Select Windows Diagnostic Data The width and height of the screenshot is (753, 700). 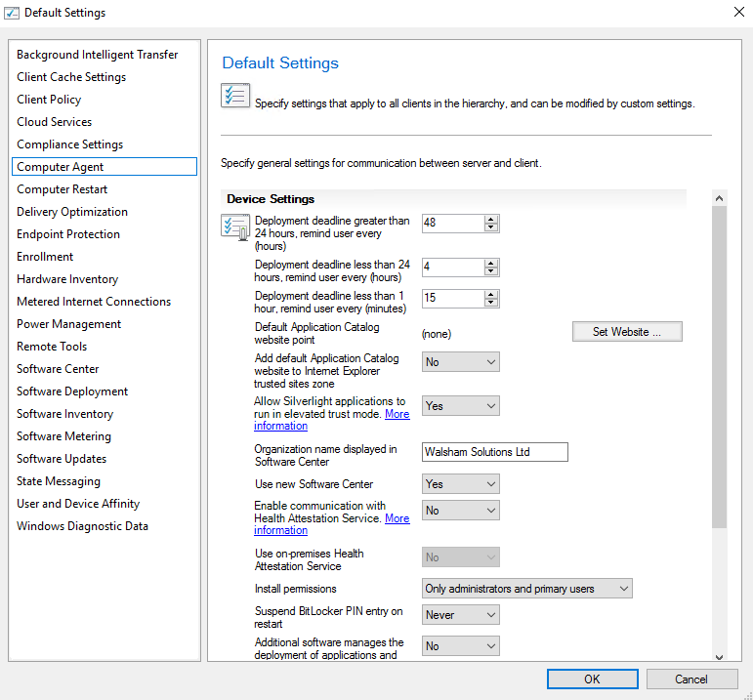pos(82,526)
